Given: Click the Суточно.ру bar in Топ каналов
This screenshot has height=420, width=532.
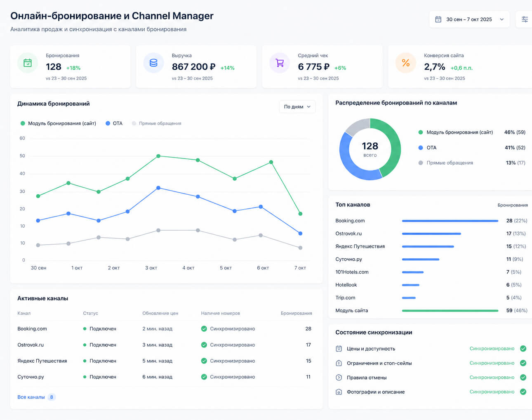Looking at the screenshot, I should pos(421,260).
